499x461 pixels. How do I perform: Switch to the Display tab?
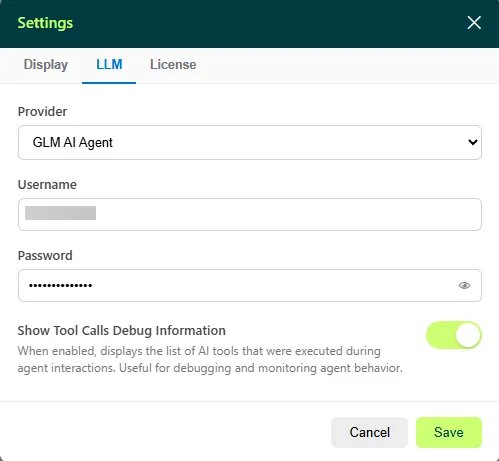(x=46, y=65)
